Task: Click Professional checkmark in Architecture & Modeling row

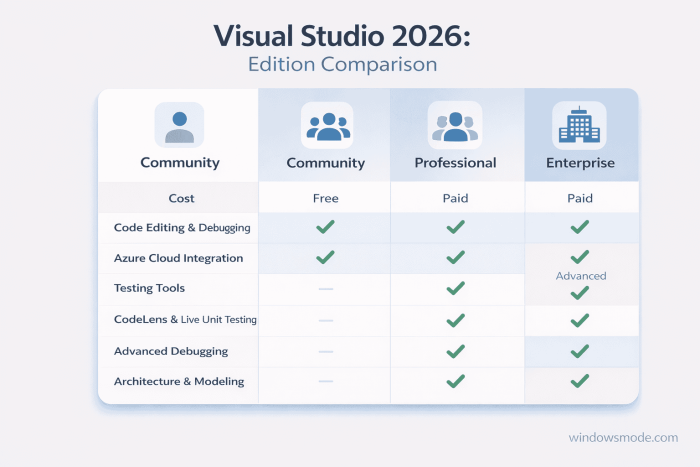Action: click(455, 381)
